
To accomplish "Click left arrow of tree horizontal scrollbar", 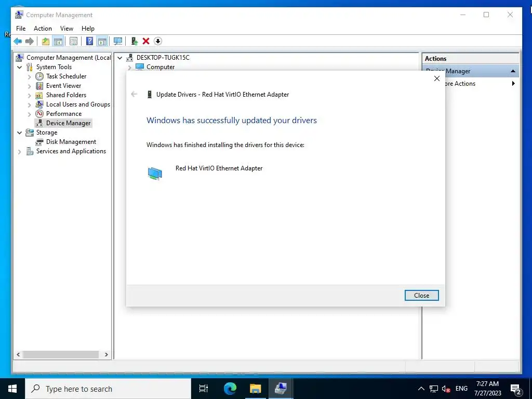I will pyautogui.click(x=18, y=354).
